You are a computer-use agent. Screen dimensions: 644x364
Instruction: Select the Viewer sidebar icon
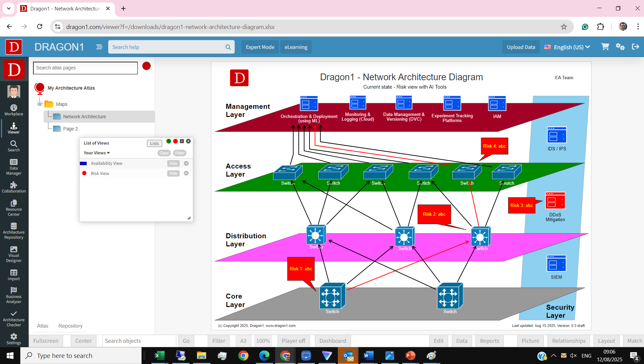[14, 128]
